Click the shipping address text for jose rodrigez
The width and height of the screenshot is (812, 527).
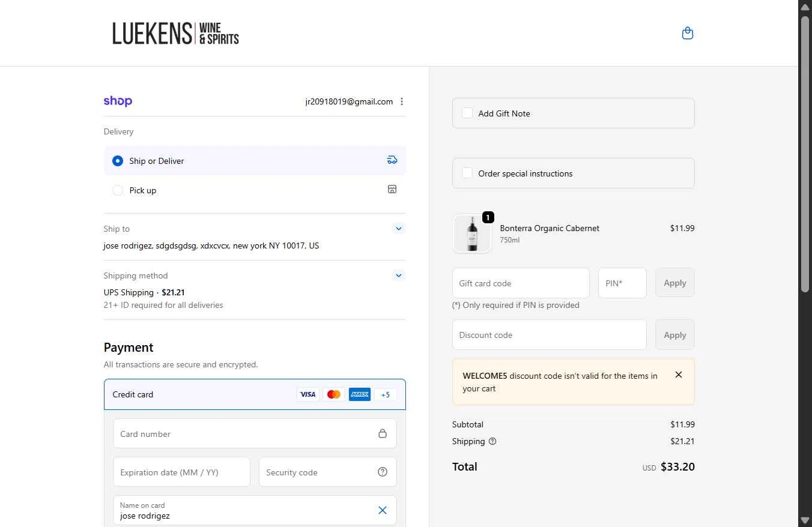(211, 245)
